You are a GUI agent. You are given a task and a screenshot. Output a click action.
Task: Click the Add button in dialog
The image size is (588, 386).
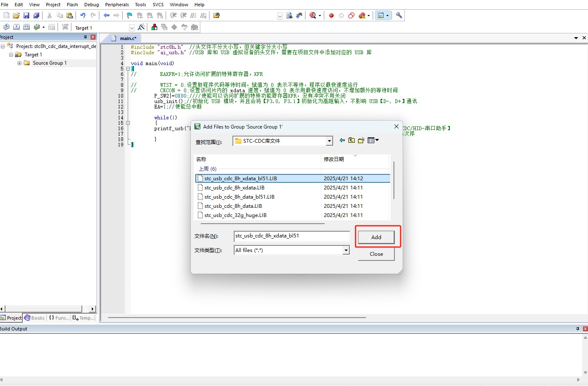click(x=376, y=237)
